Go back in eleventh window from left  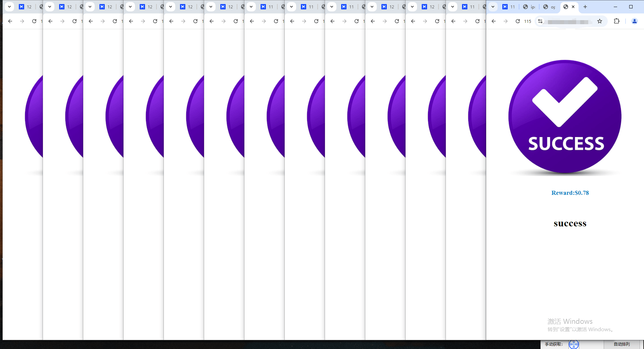click(413, 21)
